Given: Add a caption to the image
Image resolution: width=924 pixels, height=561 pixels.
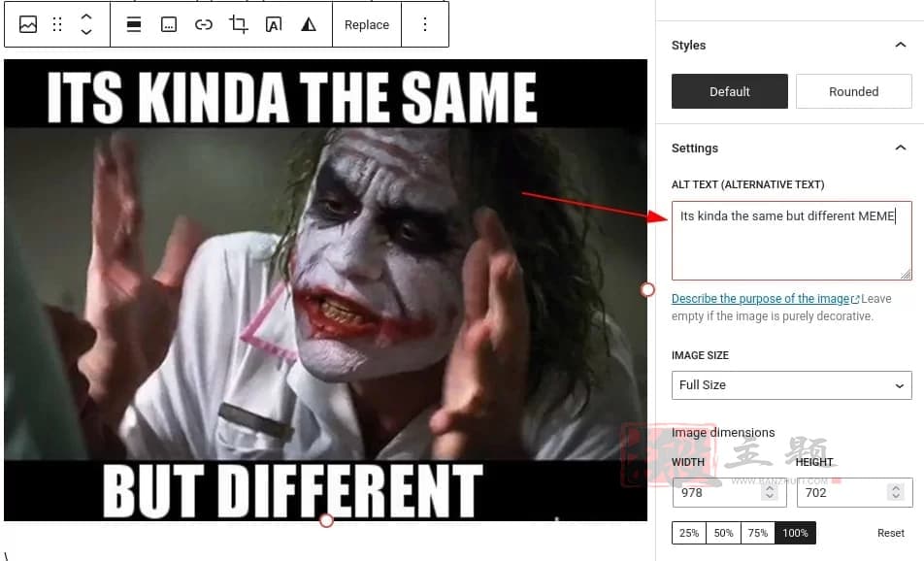Looking at the screenshot, I should click(169, 25).
